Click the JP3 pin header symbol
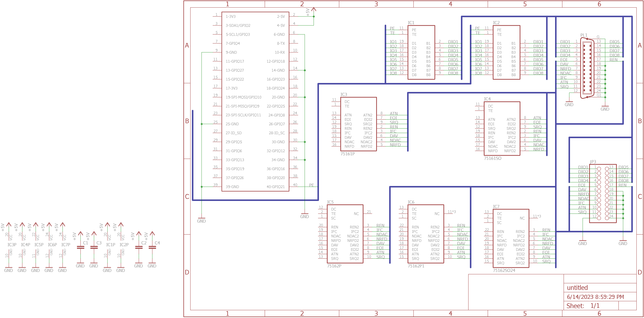The image size is (644, 318). (x=603, y=193)
